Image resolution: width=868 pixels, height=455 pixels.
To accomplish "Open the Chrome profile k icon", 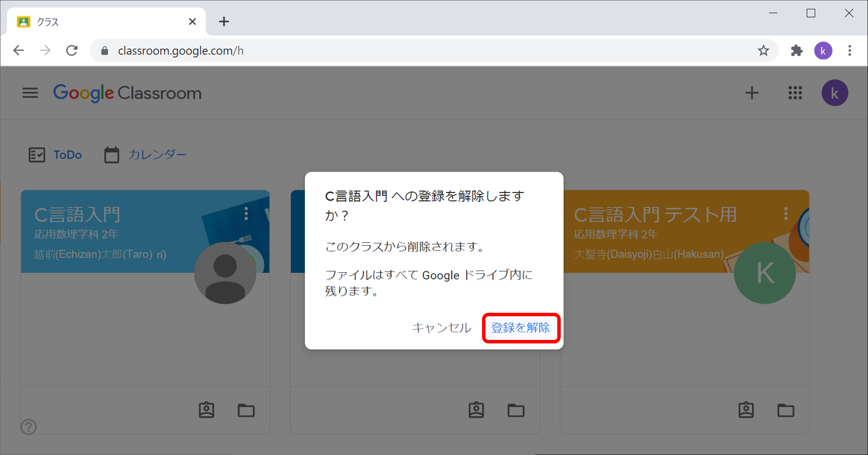I will pos(823,51).
